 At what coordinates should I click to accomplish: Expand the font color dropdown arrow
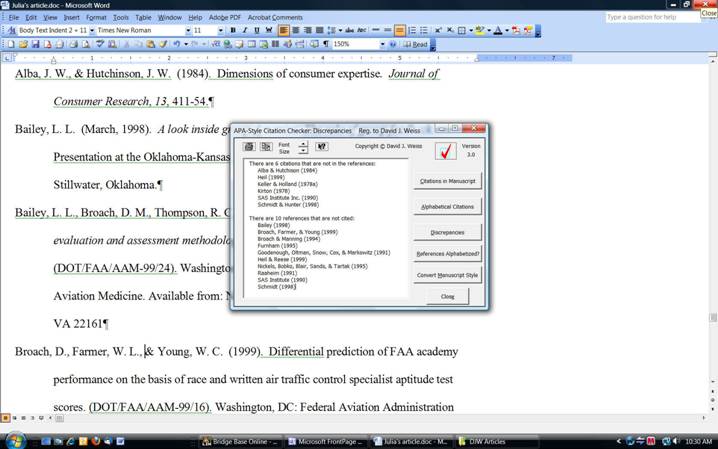point(507,30)
